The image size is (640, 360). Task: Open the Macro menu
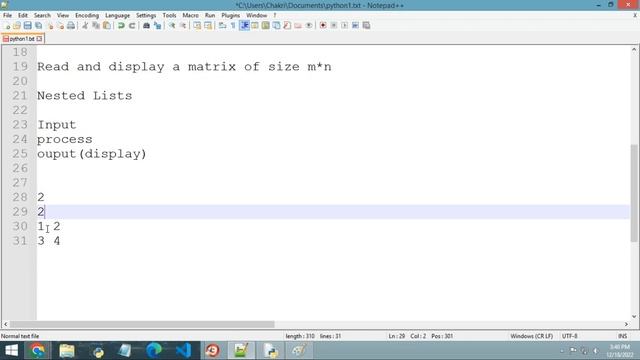coord(191,16)
